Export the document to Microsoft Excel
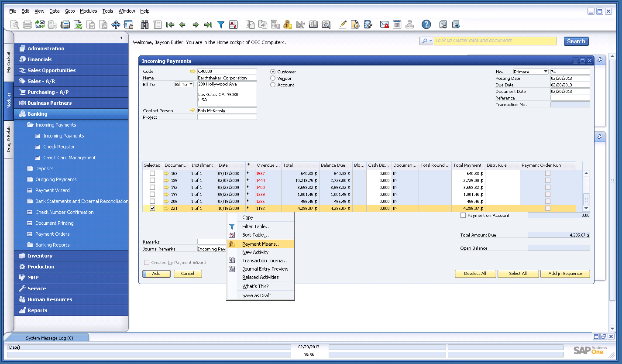The image size is (622, 364). click(79, 25)
